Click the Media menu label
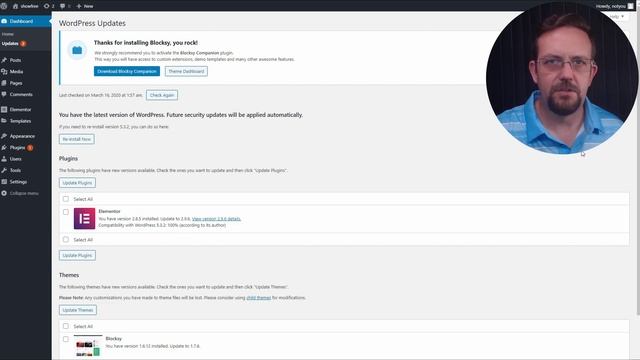Screen dimensions: 640x360 click(16, 71)
